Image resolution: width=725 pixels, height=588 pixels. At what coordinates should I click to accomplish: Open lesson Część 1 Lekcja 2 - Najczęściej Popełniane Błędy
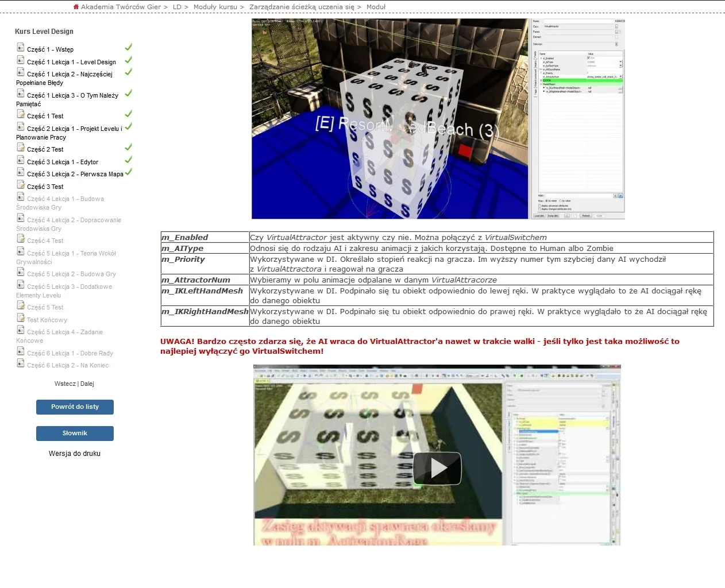click(x=64, y=78)
